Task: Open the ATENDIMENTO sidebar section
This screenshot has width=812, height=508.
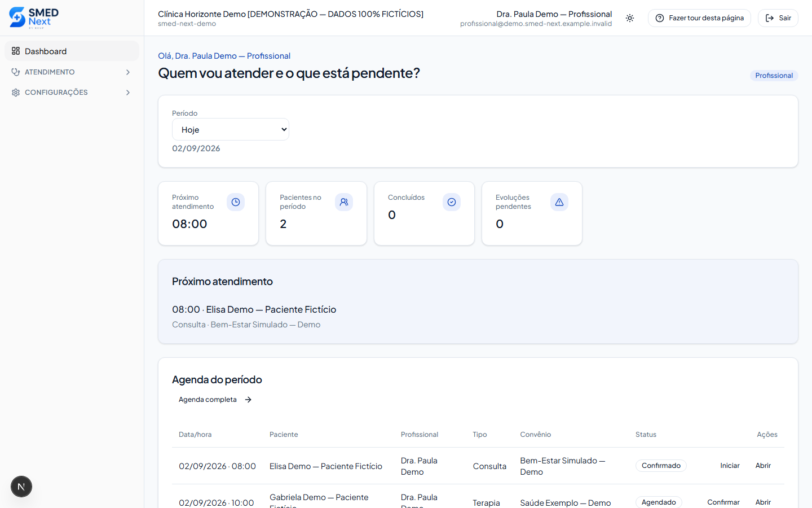Action: tap(72, 72)
